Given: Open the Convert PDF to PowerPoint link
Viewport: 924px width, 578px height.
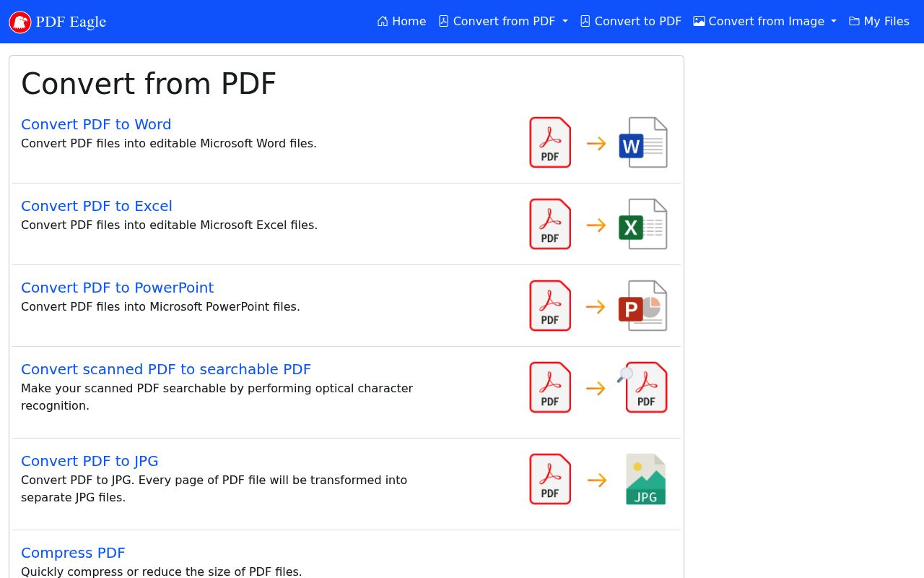Looking at the screenshot, I should point(117,288).
